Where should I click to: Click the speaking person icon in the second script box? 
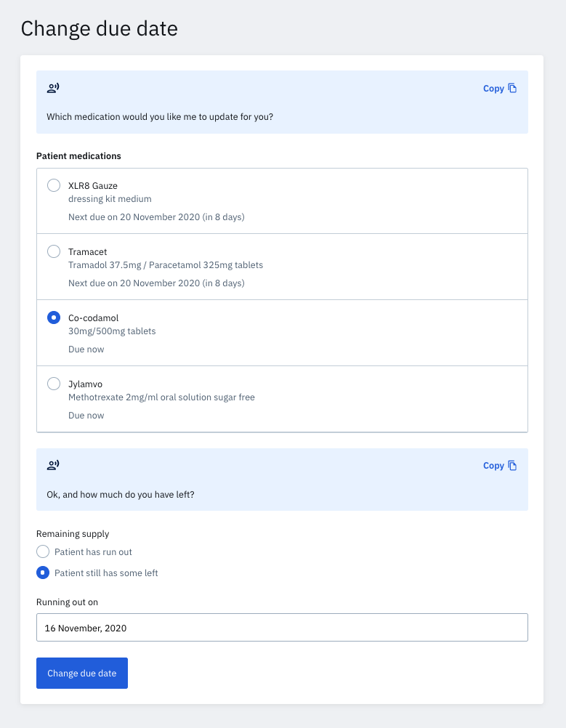(53, 465)
